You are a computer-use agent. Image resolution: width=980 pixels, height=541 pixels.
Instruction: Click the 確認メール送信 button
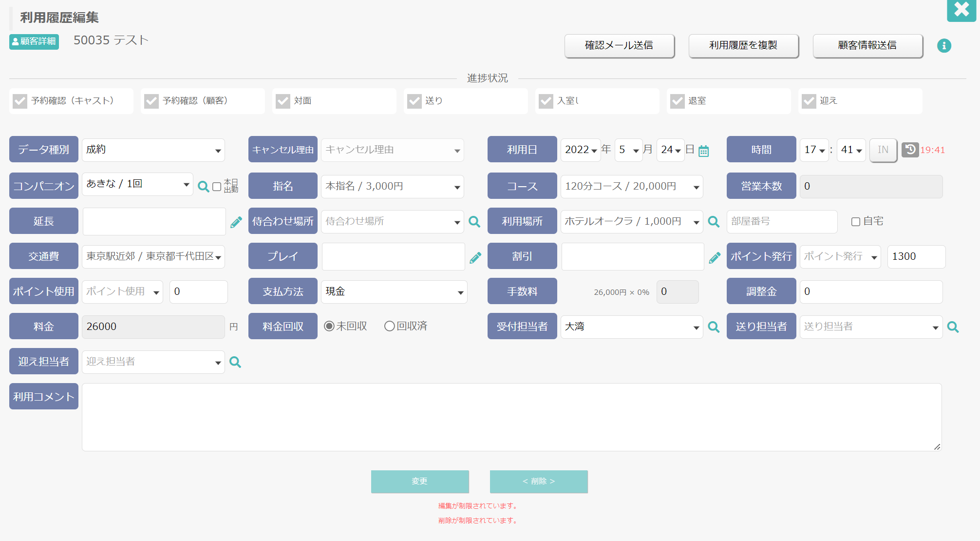coord(619,46)
